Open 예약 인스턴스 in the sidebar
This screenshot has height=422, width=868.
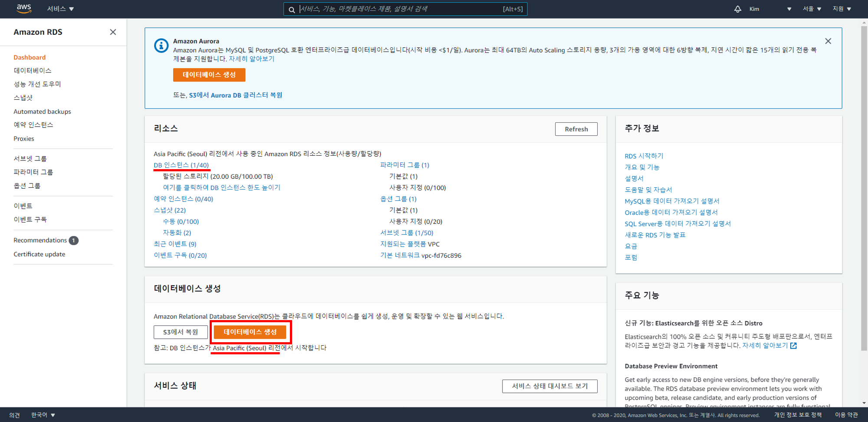pos(33,125)
